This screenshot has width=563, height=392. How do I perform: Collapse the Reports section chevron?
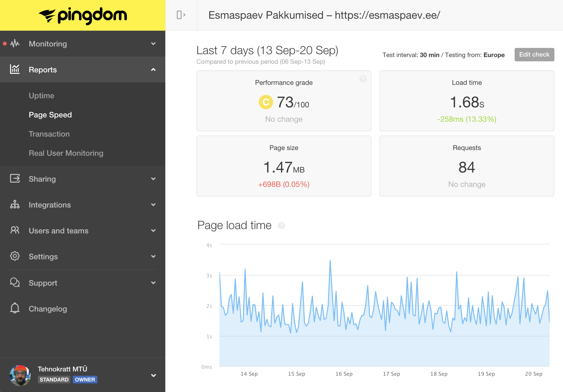(x=153, y=70)
